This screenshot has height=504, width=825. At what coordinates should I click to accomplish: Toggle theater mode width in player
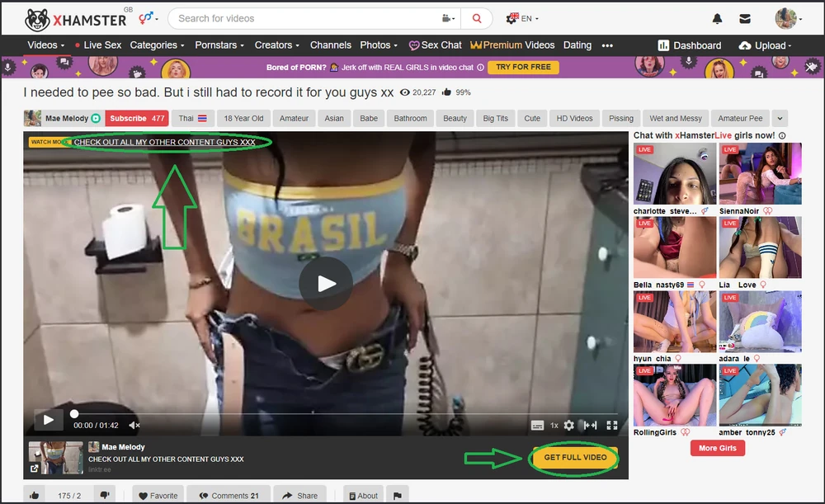coord(590,425)
